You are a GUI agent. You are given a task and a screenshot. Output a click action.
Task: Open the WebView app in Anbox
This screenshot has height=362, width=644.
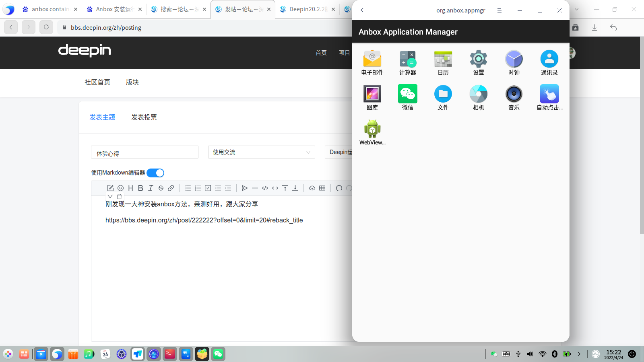pyautogui.click(x=372, y=132)
